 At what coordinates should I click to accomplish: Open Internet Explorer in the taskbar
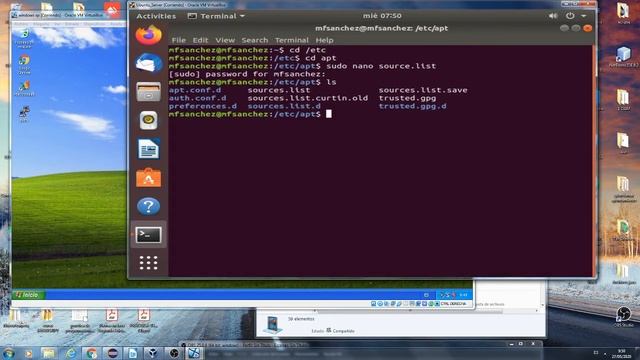click(71, 353)
